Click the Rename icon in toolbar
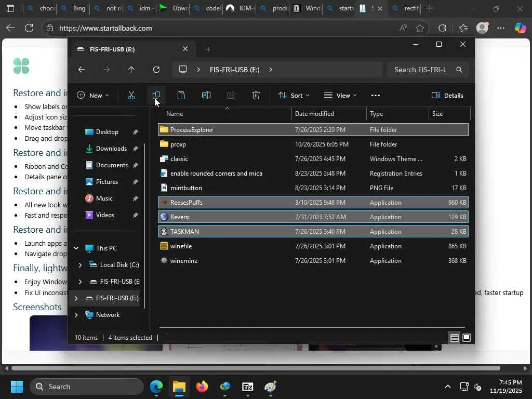The height and width of the screenshot is (399, 532). tap(206, 95)
